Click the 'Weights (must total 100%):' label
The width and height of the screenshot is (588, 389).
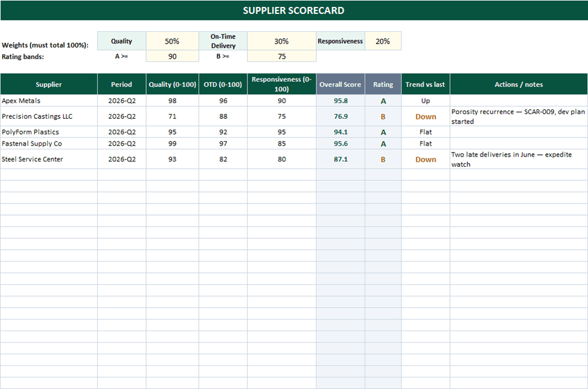point(45,45)
